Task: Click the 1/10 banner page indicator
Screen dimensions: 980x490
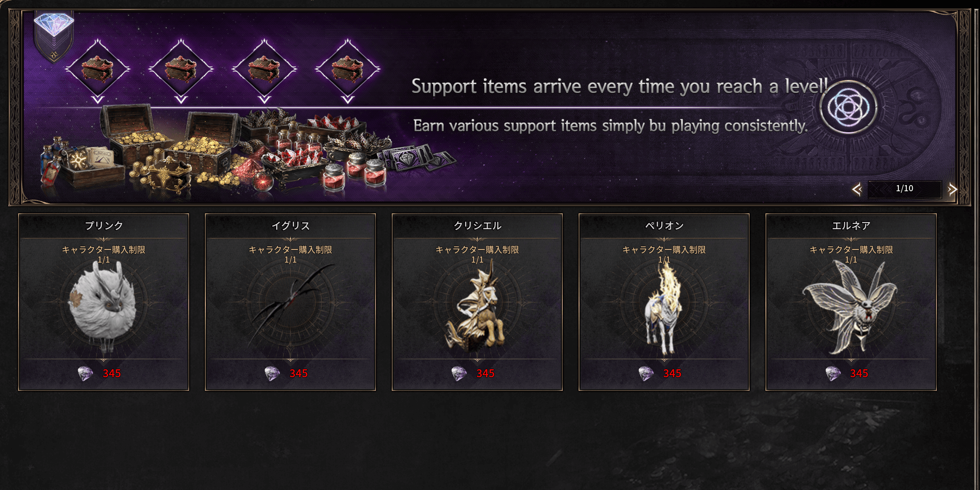Action: [x=904, y=189]
